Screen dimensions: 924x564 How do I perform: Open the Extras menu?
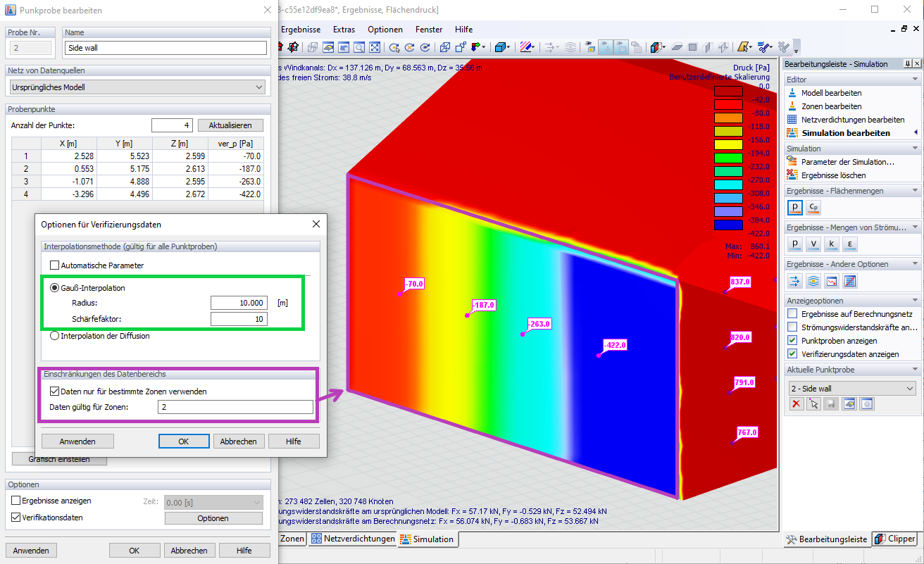tap(344, 30)
